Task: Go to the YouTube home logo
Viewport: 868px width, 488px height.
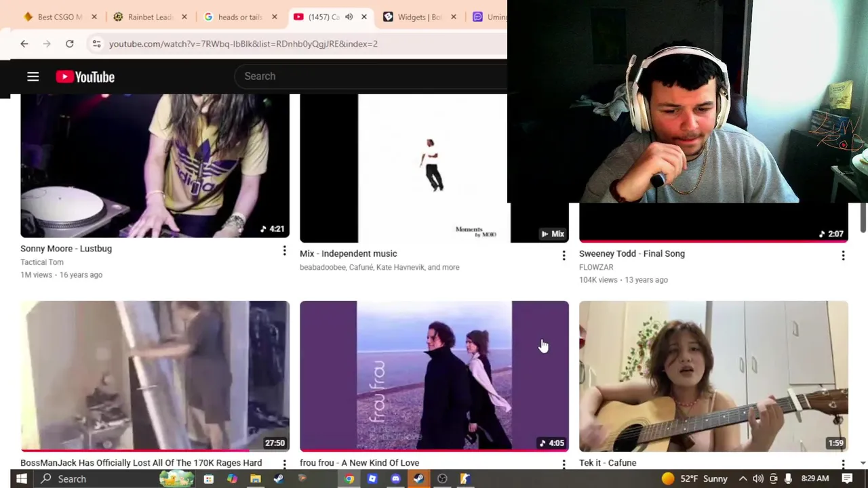Action: (x=85, y=77)
